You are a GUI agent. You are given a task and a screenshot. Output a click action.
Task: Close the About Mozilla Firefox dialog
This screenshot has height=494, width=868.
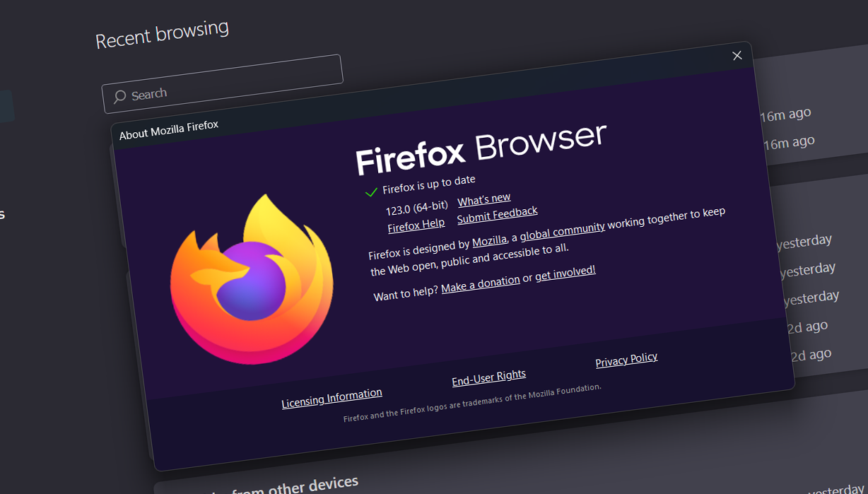click(x=737, y=56)
